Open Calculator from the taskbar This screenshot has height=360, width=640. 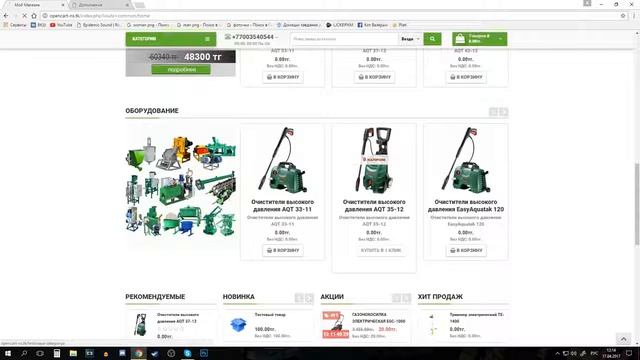[x=57, y=353]
